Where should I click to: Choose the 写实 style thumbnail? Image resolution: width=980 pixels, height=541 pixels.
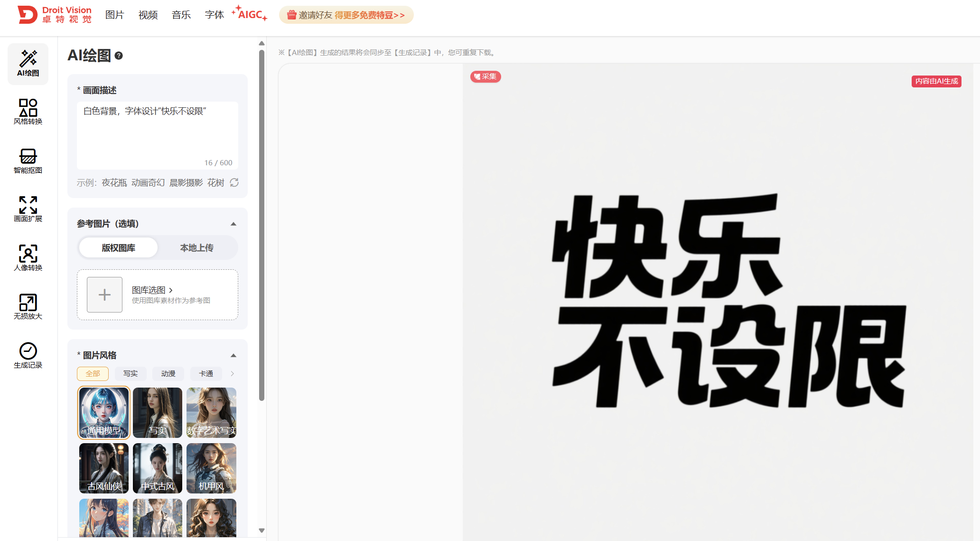tap(158, 412)
